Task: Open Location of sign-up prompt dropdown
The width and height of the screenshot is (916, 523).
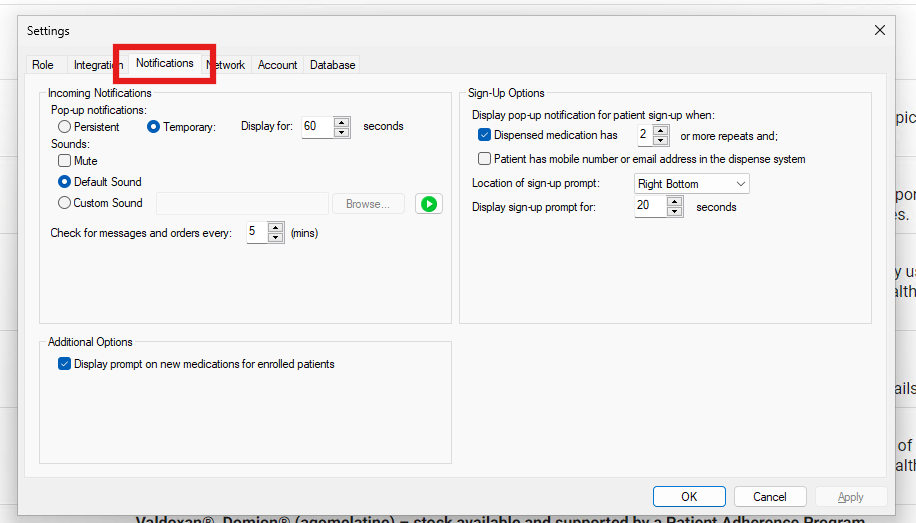Action: (x=692, y=184)
